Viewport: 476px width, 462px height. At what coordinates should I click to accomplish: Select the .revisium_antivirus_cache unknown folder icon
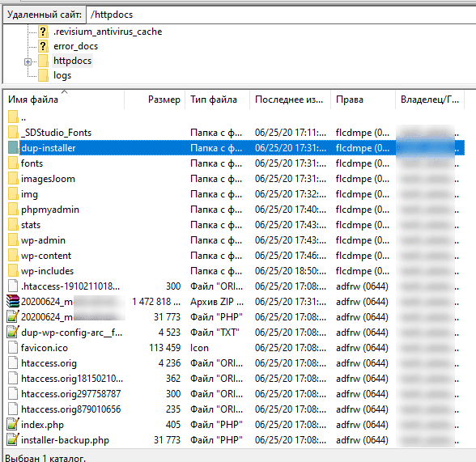point(43,32)
